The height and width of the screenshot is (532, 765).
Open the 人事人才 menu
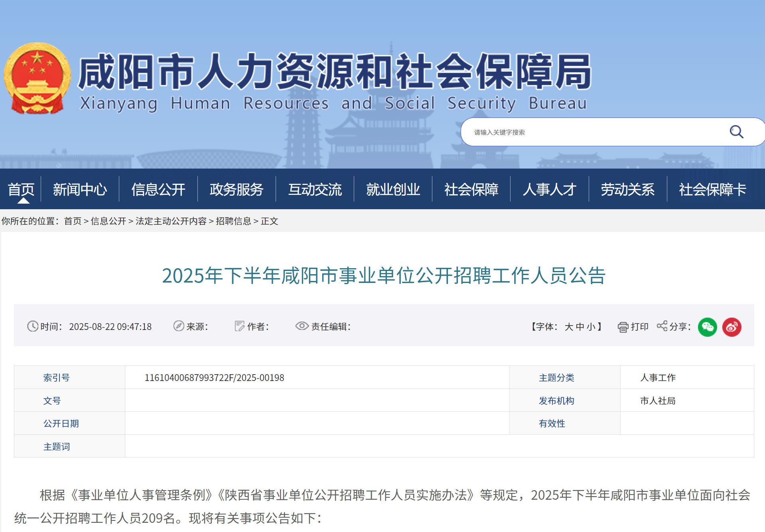coord(550,189)
